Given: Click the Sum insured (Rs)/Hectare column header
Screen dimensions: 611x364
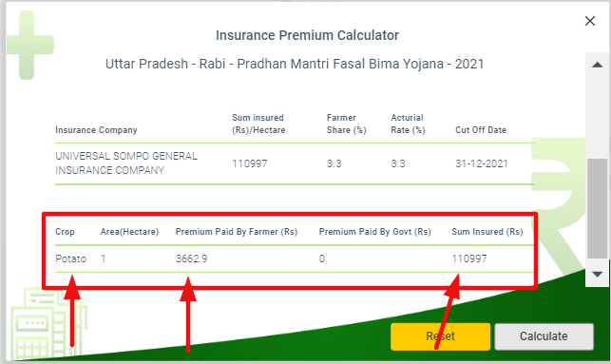Looking at the screenshot, I should click(258, 124).
